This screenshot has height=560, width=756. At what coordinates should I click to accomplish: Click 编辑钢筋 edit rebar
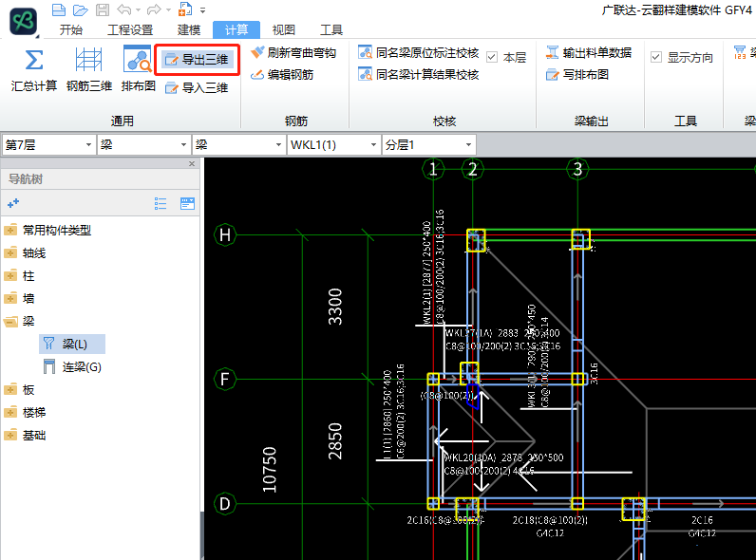point(282,75)
